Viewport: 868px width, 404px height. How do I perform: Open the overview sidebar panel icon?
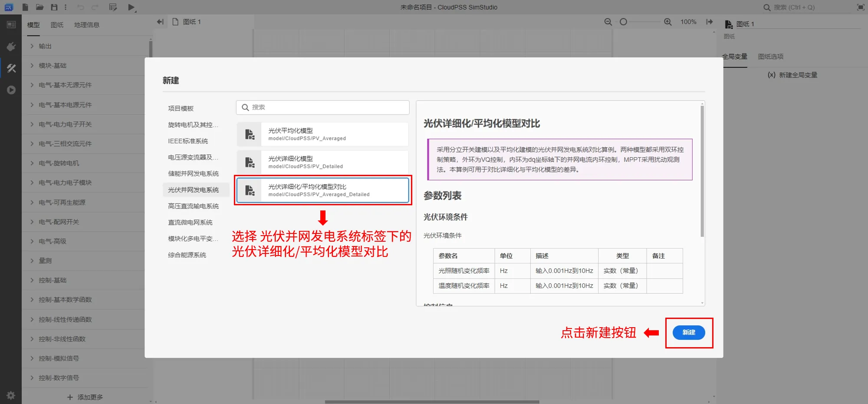coord(11,25)
